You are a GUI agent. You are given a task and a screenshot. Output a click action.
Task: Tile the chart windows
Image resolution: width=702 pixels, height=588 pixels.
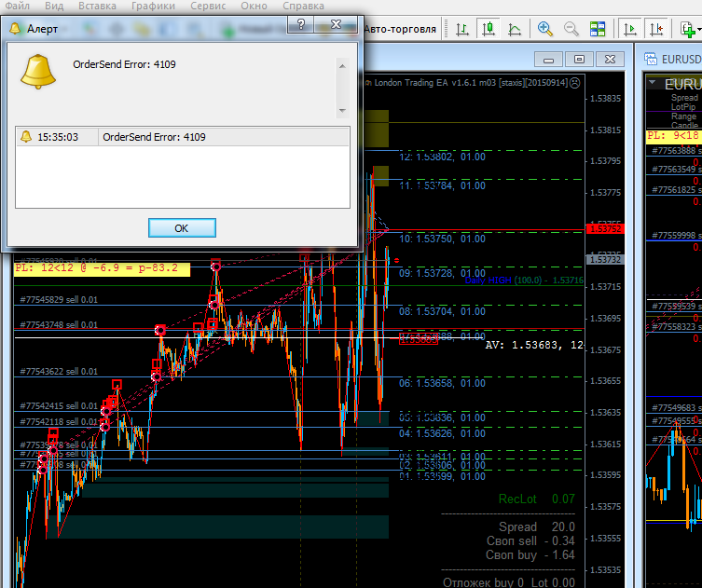(x=598, y=30)
